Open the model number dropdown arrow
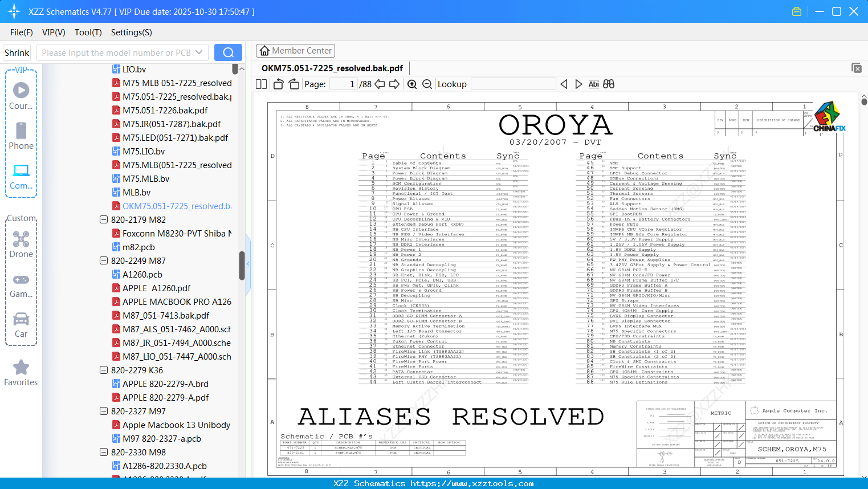The width and height of the screenshot is (868, 489). pyautogui.click(x=199, y=52)
